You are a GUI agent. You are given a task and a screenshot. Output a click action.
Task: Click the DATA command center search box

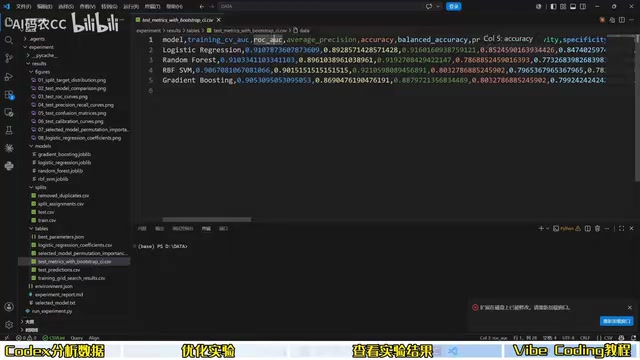pyautogui.click(x=321, y=7)
